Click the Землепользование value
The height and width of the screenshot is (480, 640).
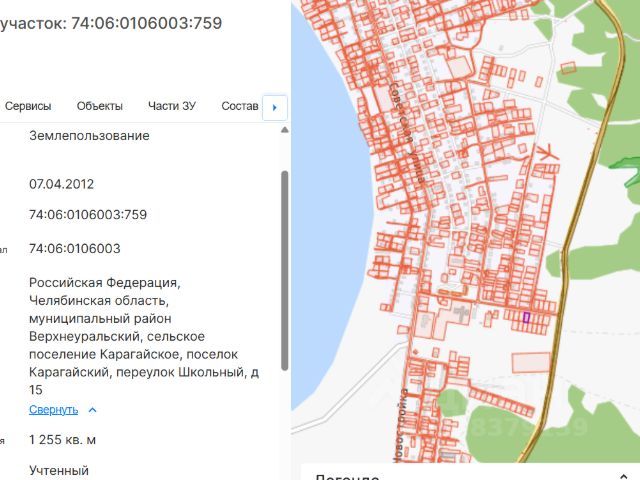click(89, 136)
